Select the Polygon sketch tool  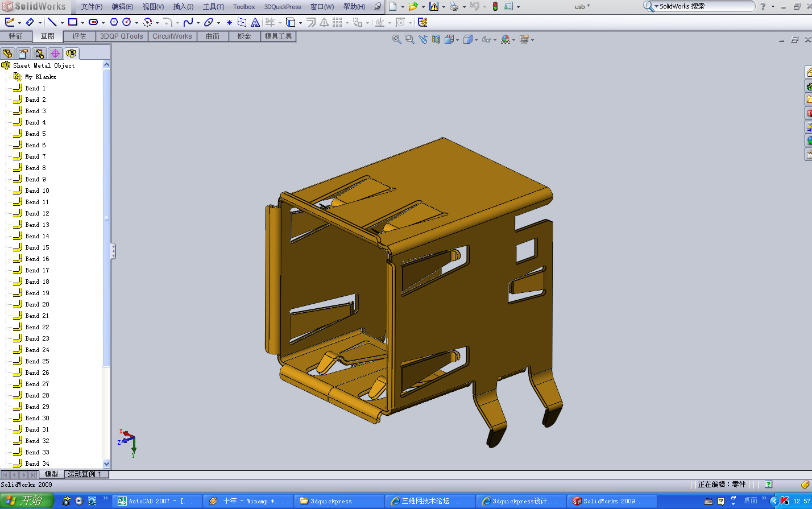coord(114,22)
